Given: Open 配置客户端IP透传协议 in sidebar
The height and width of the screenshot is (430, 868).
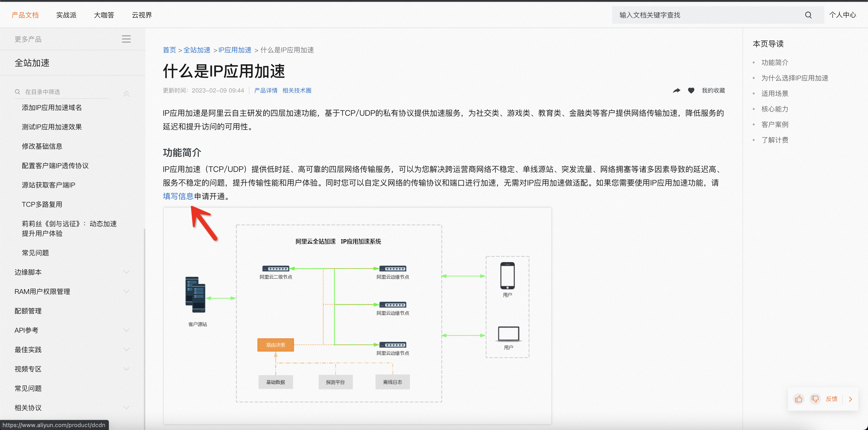Looking at the screenshot, I should [x=55, y=166].
